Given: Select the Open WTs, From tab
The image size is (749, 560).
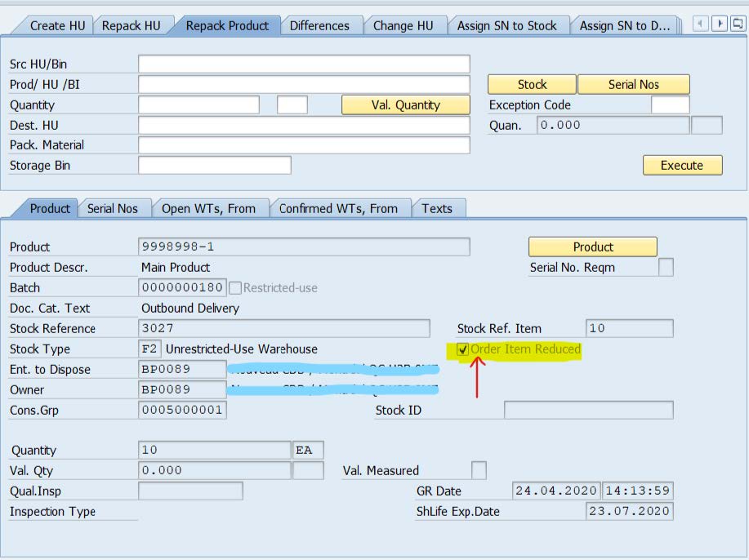Looking at the screenshot, I should click(x=208, y=208).
